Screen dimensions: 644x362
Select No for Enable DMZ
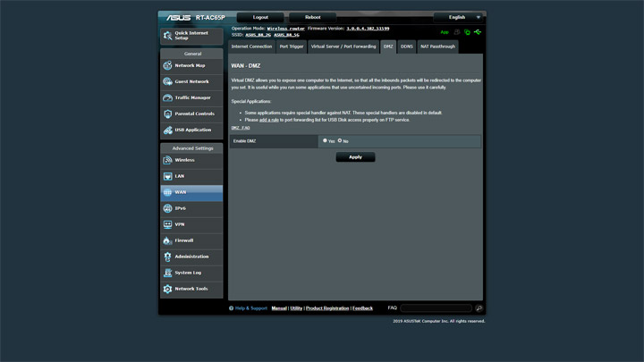tap(340, 141)
